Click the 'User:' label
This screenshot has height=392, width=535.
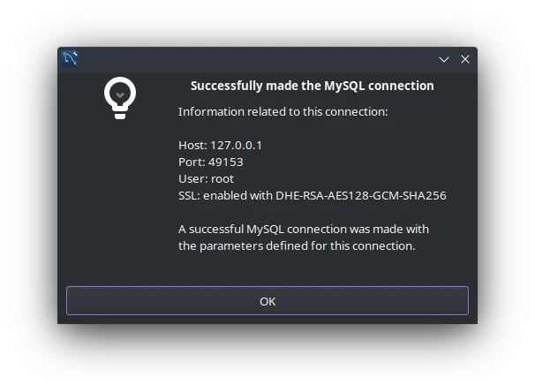(x=192, y=178)
